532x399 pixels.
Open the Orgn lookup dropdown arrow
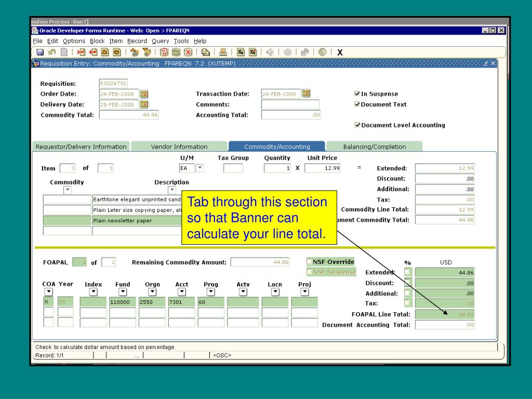152,292
